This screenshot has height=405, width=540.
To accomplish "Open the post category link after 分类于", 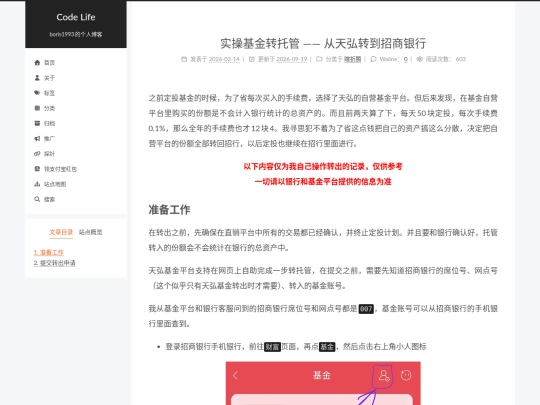I will 352,59.
